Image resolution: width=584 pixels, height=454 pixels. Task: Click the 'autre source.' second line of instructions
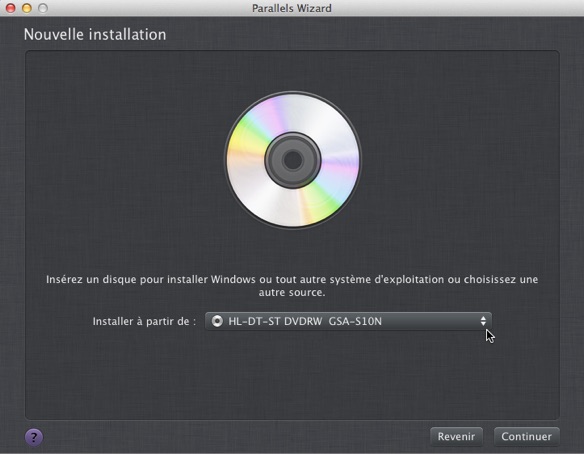292,292
